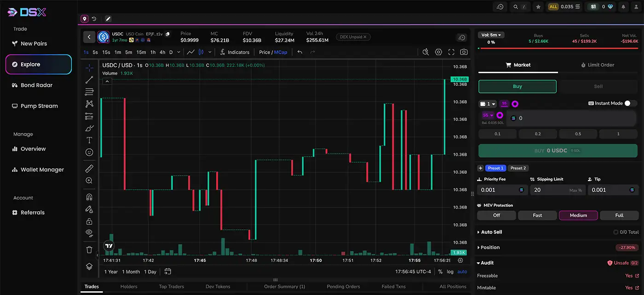Collapse the Audit section
The image size is (644, 295).
coord(487,263)
